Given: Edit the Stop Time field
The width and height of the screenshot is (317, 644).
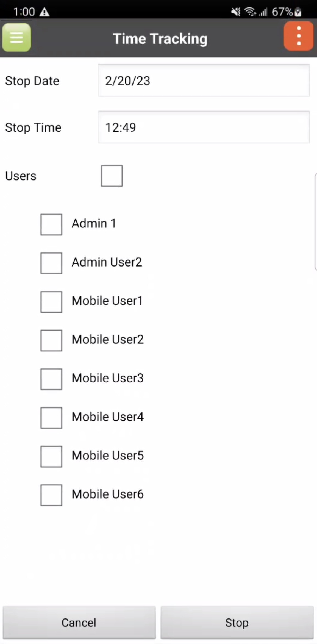Looking at the screenshot, I should tap(204, 127).
